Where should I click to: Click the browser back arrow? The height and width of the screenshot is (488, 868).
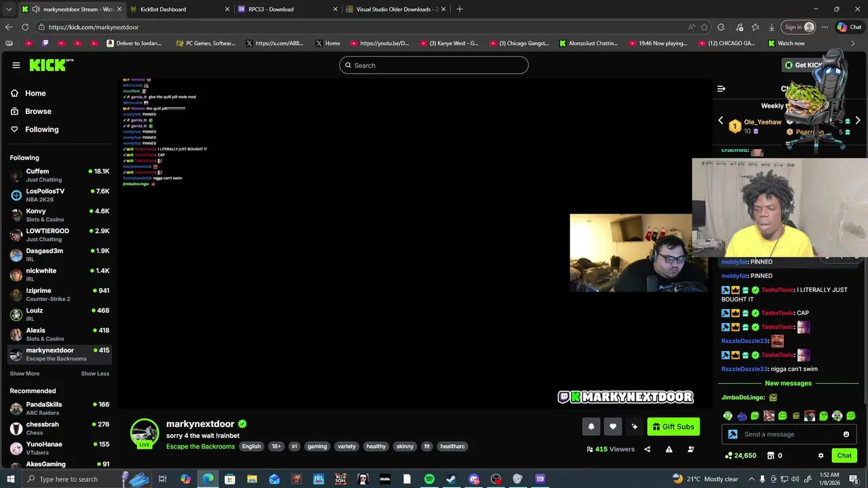(8, 27)
